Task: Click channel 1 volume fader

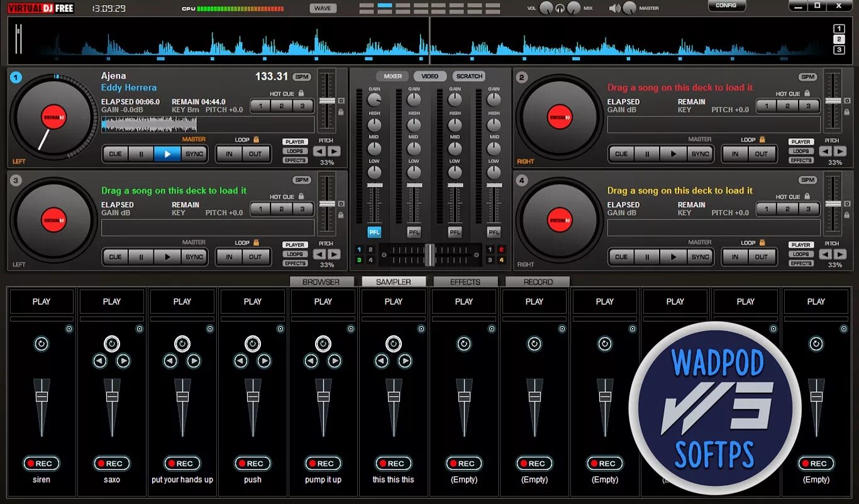Action: pyautogui.click(x=374, y=185)
